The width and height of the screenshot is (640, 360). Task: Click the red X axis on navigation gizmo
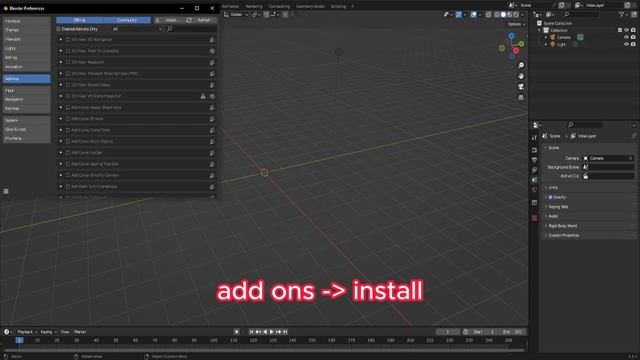[x=516, y=51]
